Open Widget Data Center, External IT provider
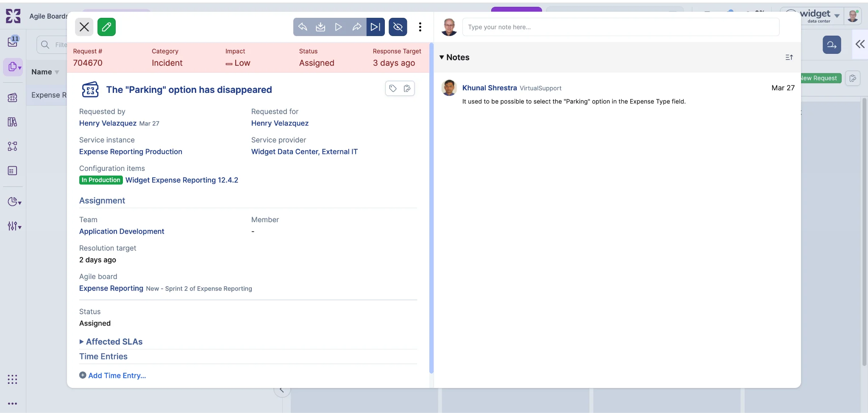Viewport: 868px width, 413px height. [x=304, y=152]
